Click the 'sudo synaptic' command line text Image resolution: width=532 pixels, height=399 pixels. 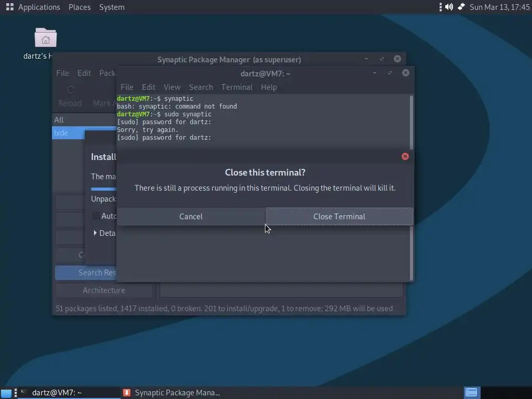(x=188, y=114)
